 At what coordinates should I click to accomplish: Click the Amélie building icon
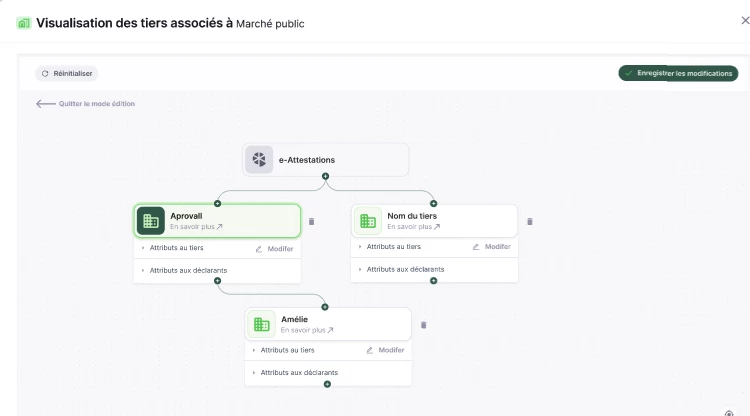[261, 324]
